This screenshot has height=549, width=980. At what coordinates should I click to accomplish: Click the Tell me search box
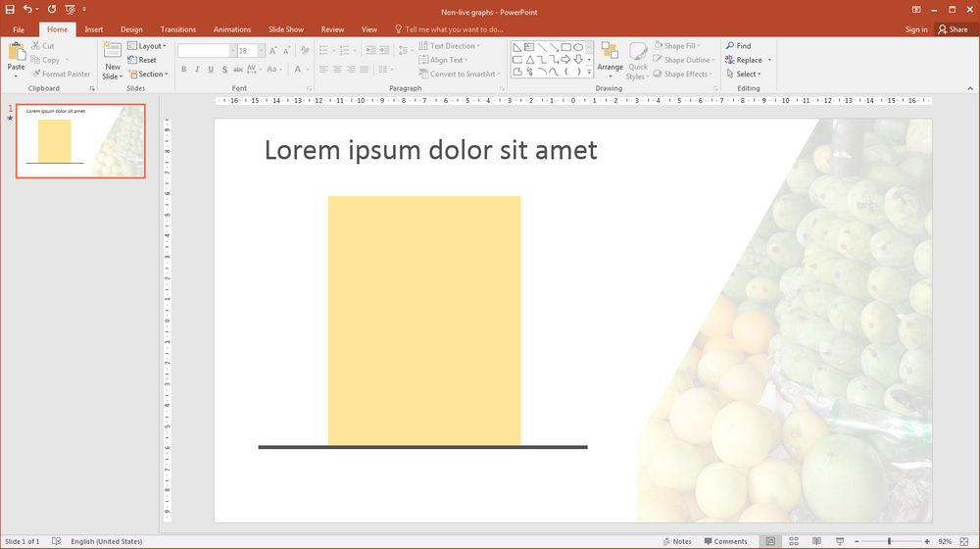click(450, 29)
